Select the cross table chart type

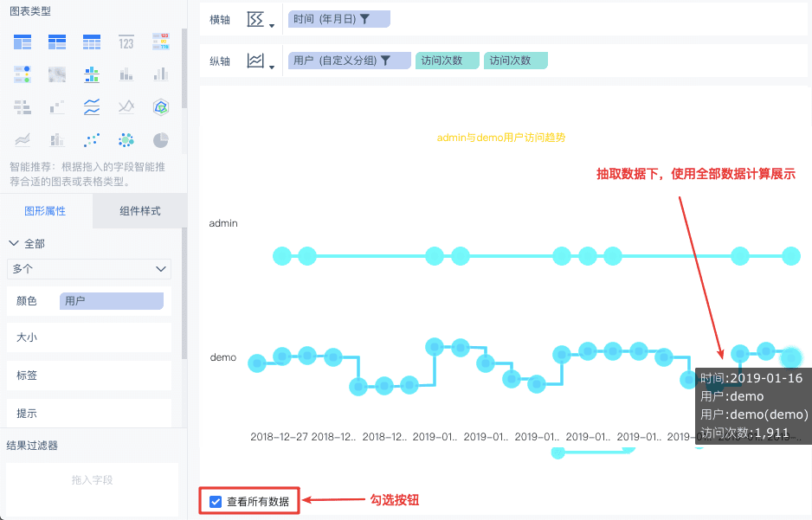[57, 42]
